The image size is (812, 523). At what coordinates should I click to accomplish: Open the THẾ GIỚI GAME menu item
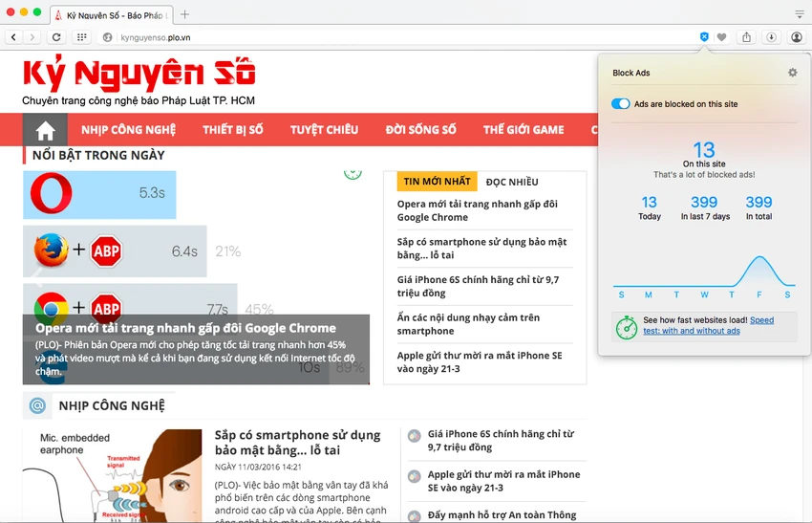[524, 130]
